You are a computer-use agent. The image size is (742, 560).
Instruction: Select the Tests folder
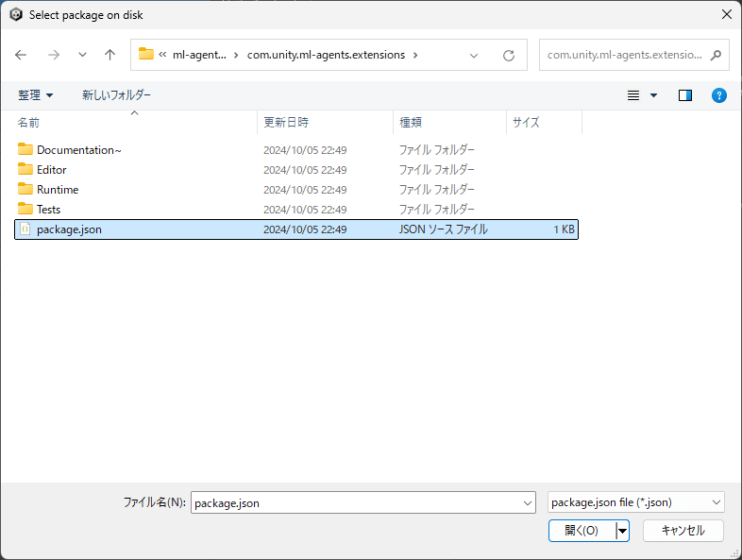(x=296, y=210)
